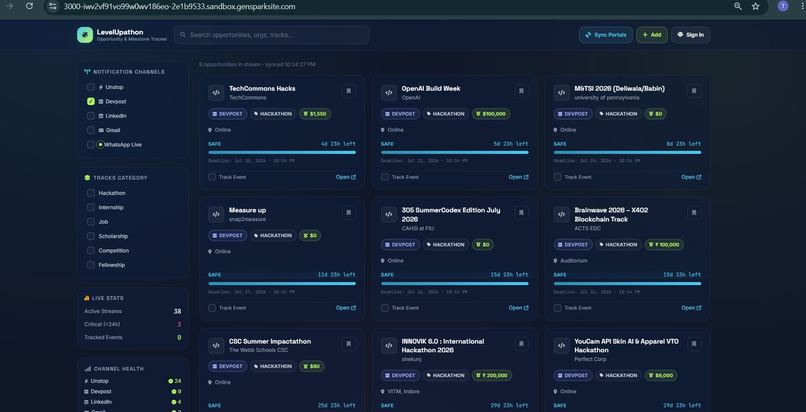The height and width of the screenshot is (412, 806).
Task: Click the LevelUpathon logo icon
Action: [x=85, y=35]
